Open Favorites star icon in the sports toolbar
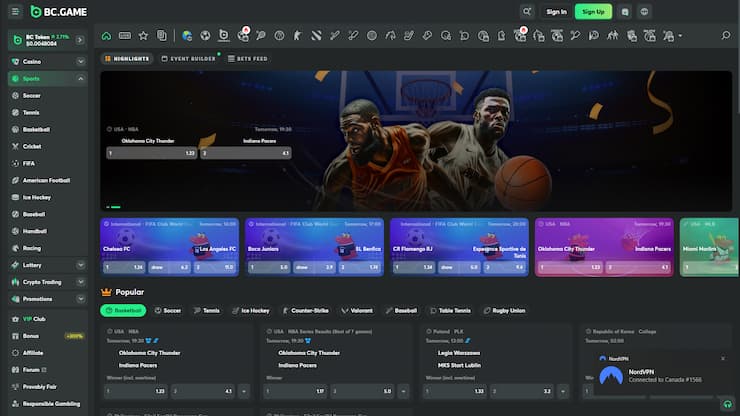740x416 pixels. coord(143,36)
